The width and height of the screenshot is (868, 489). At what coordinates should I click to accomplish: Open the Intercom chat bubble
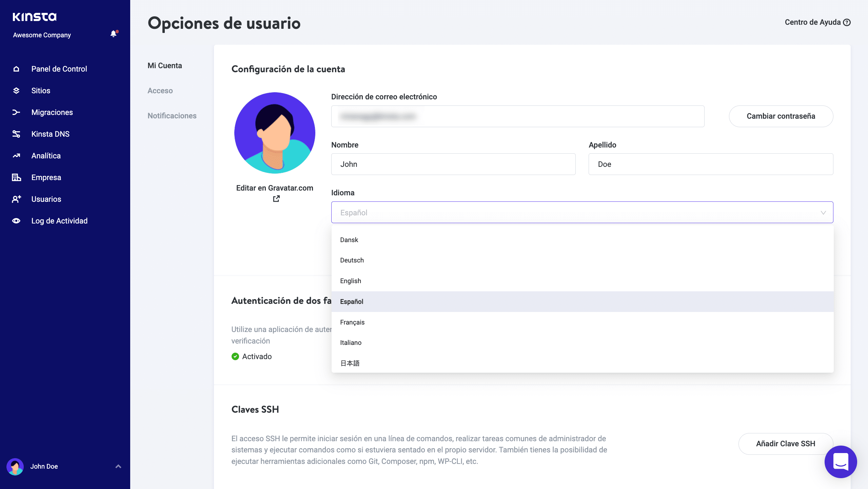click(841, 462)
